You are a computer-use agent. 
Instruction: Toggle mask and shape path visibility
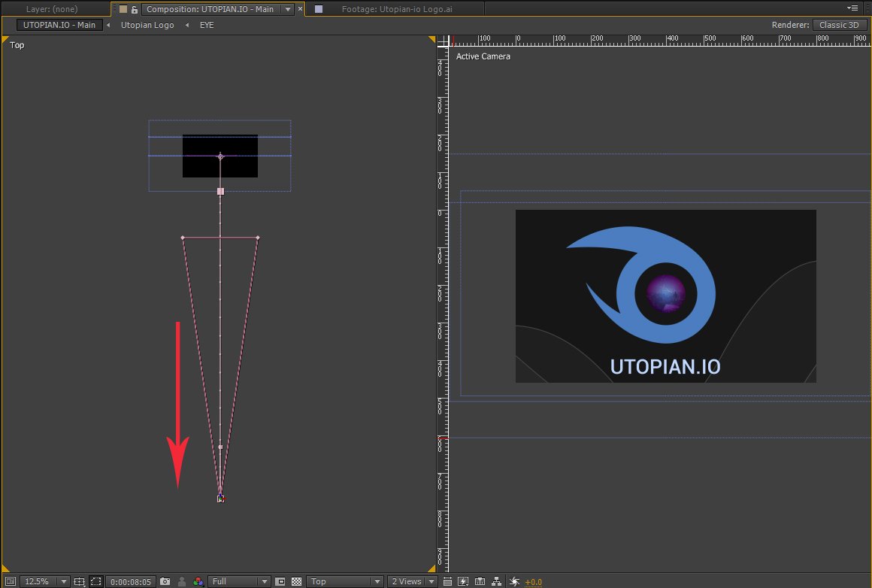pyautogui.click(x=95, y=581)
